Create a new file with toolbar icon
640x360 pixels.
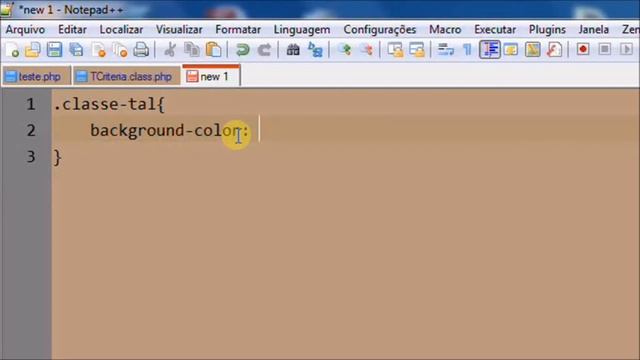click(12, 50)
